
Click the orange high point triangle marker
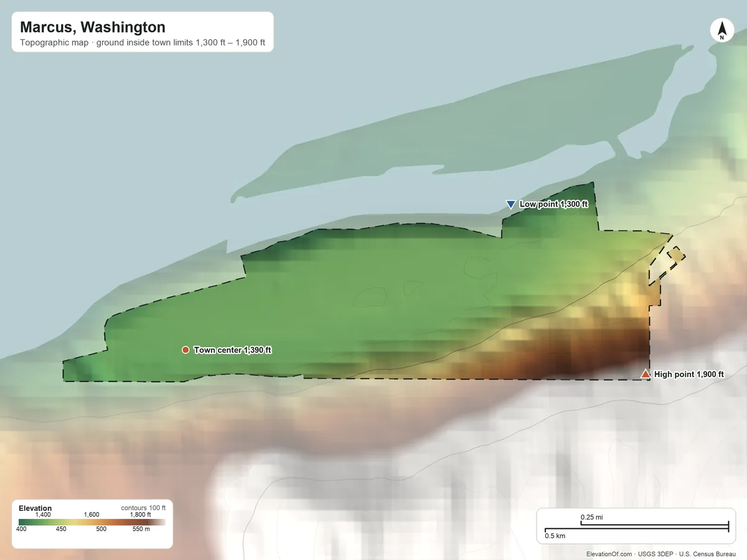tap(646, 374)
